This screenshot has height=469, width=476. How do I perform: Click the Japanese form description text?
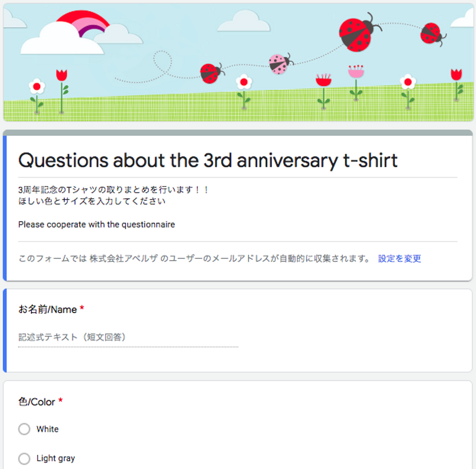tap(112, 195)
